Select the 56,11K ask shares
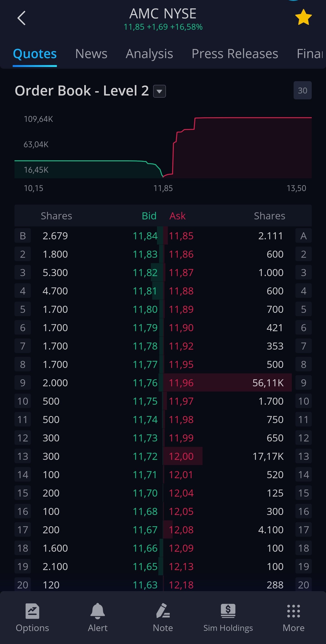Viewport: 326px width, 644px height. pyautogui.click(x=268, y=383)
